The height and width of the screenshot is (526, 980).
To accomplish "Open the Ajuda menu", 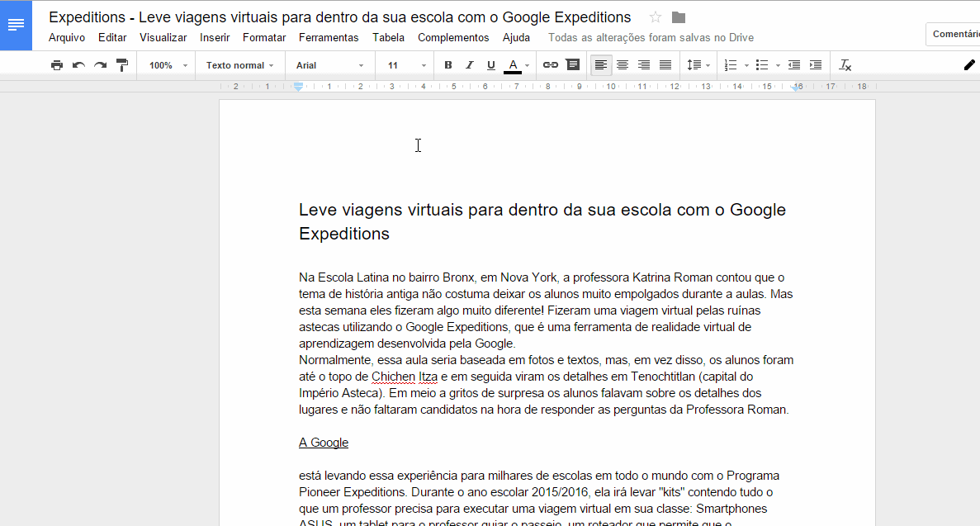I will pos(516,37).
